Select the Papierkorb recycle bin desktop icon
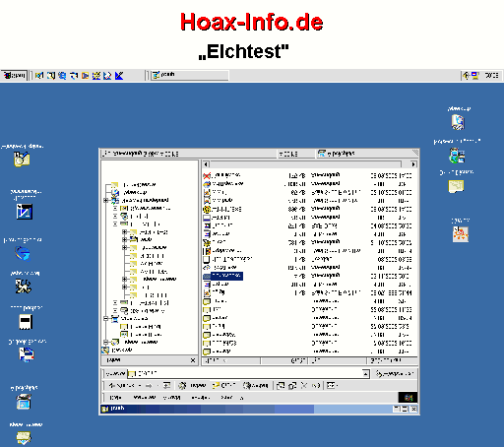Image resolution: width=504 pixels, height=447 pixels. coord(458,122)
